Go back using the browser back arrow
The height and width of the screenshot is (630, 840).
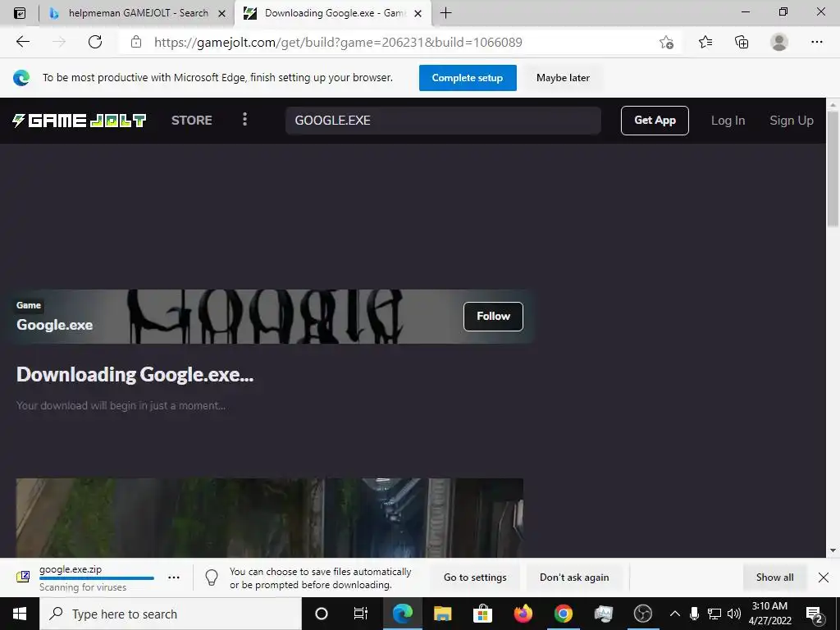coord(22,42)
